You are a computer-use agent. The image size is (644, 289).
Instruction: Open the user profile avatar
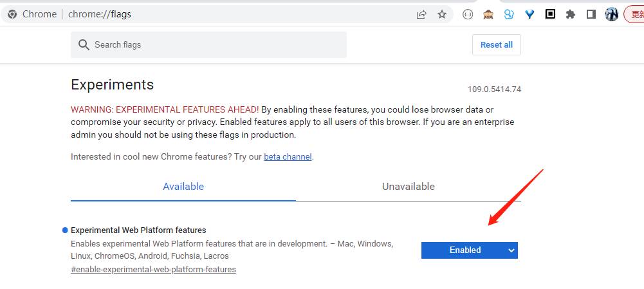pyautogui.click(x=612, y=14)
